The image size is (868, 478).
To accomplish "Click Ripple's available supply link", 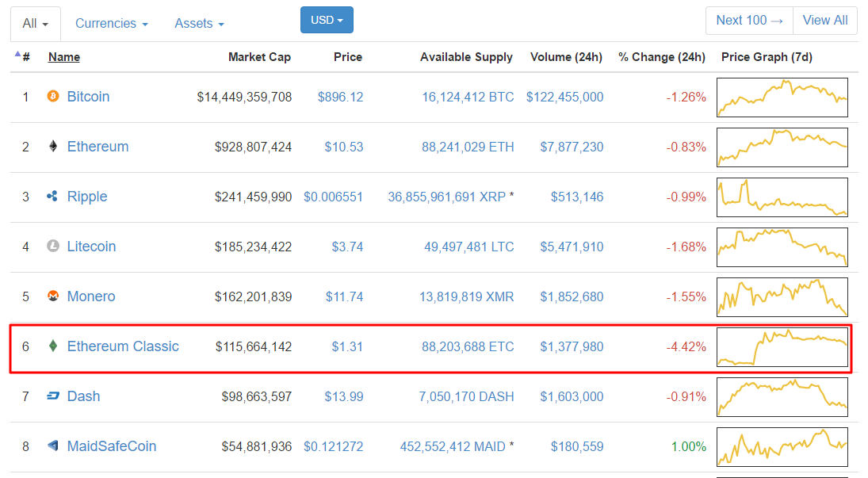I will pyautogui.click(x=446, y=197).
